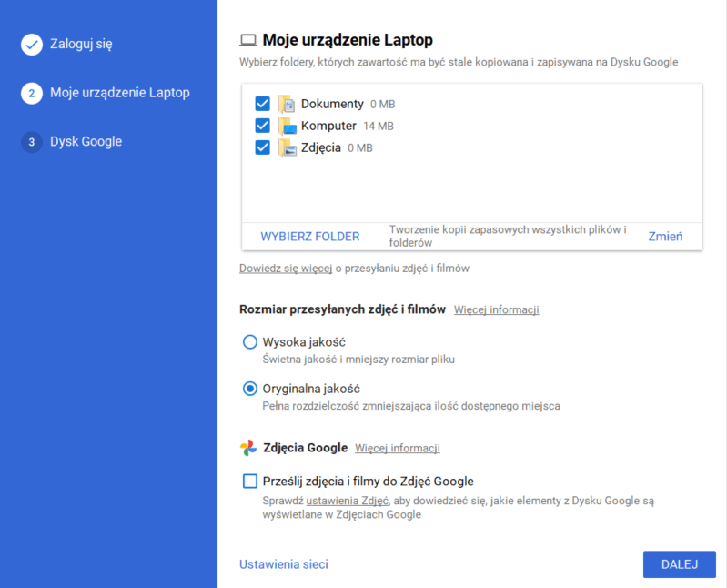Screen dimensions: 727x588
Task: Click the 14 MB size label
Action: (379, 127)
